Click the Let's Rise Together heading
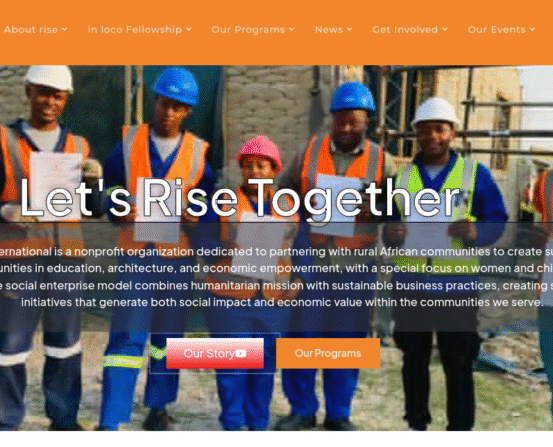Image resolution: width=553 pixels, height=447 pixels. (240, 198)
